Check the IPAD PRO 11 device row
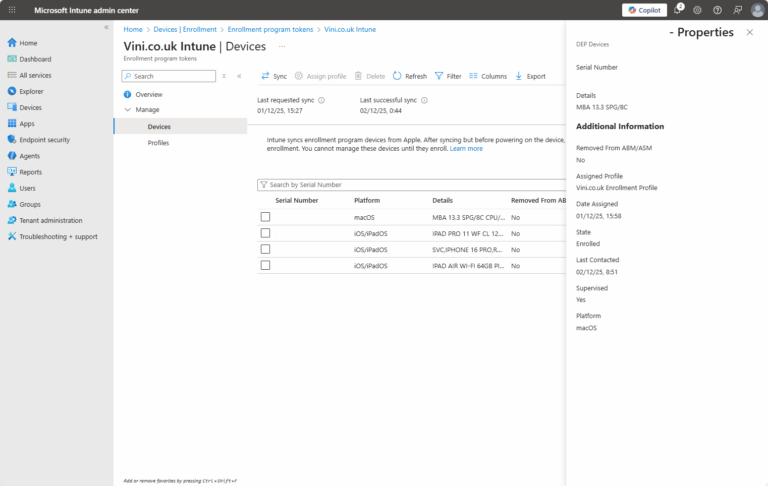 click(x=265, y=233)
